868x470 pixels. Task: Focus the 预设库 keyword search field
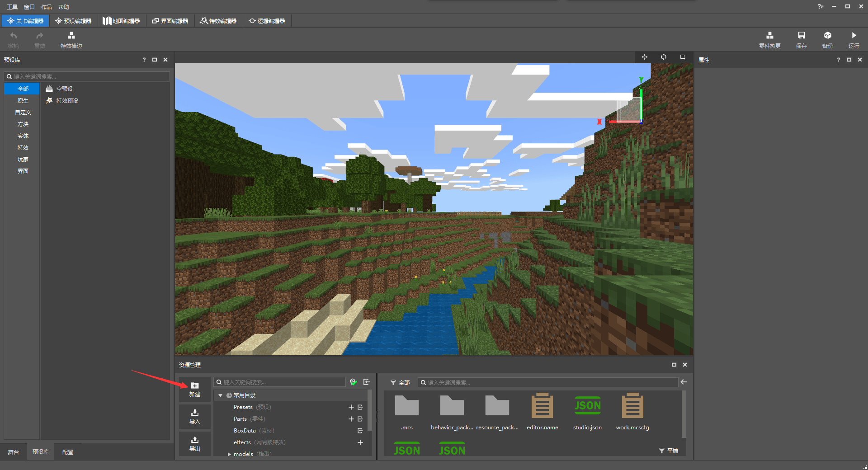[87, 76]
